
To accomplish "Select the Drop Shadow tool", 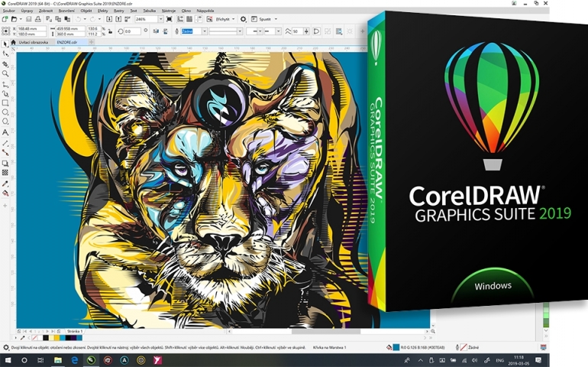I will (5, 163).
